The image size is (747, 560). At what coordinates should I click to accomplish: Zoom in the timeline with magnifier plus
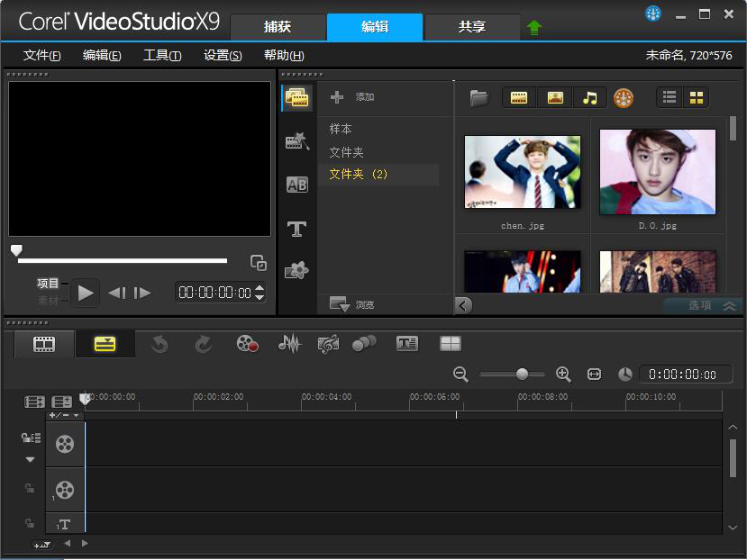(x=563, y=375)
